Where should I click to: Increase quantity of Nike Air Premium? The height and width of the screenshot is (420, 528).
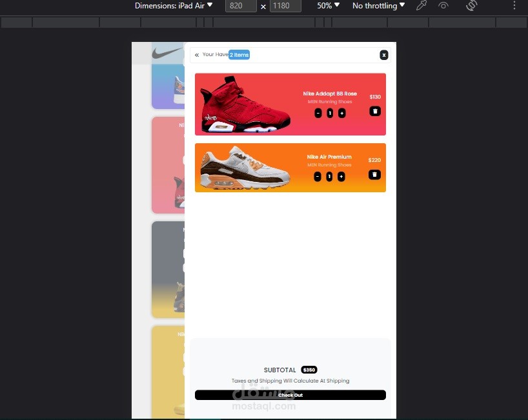341,177
